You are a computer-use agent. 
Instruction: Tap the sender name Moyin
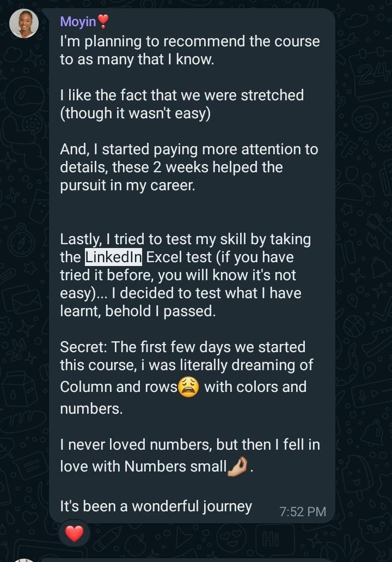[x=78, y=21]
